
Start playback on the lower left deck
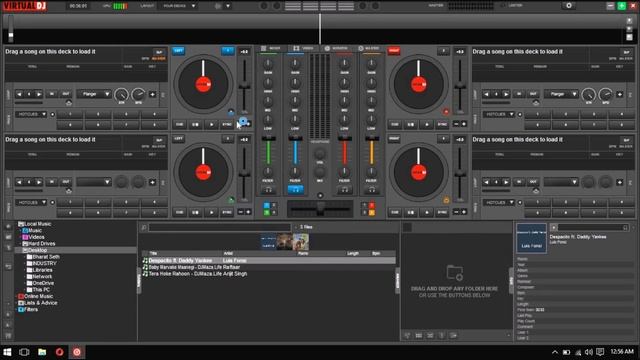[211, 212]
